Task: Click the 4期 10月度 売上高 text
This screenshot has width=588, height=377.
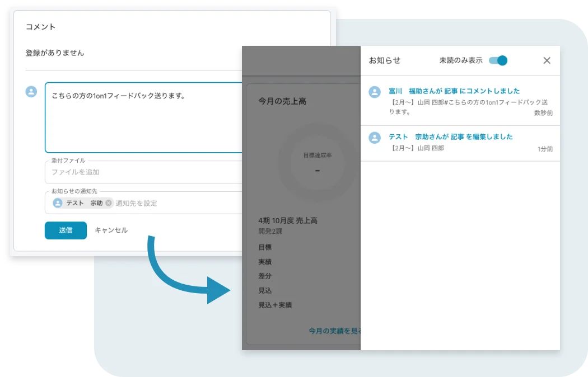Action: coord(288,220)
